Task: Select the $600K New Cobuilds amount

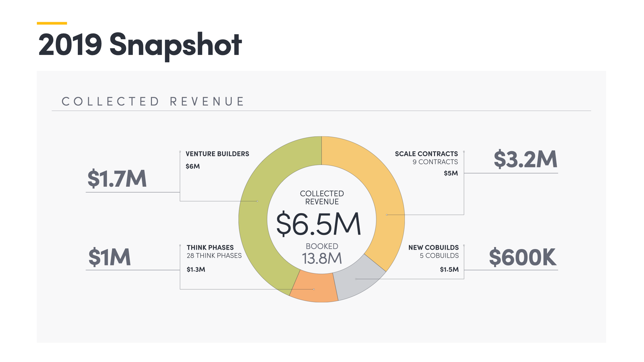Action: pos(523,257)
